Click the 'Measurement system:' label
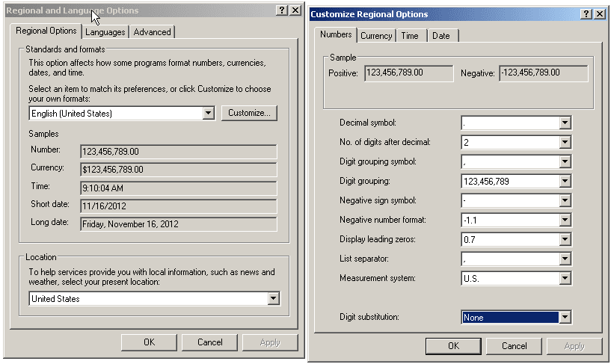The image size is (611, 364). pos(378,278)
